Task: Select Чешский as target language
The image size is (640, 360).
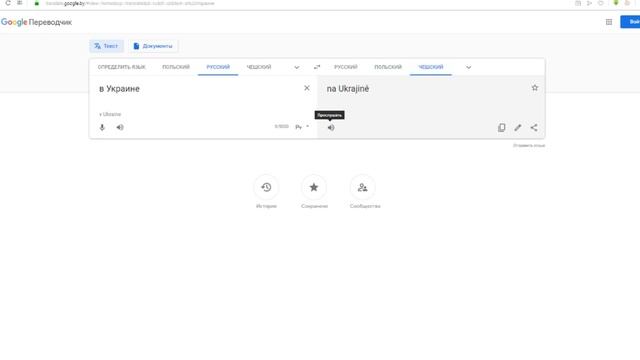Action: [x=431, y=67]
